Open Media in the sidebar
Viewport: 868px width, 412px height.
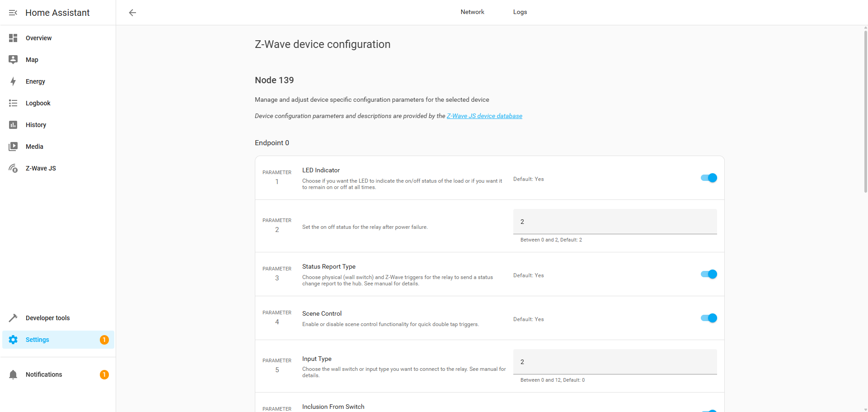point(58,147)
